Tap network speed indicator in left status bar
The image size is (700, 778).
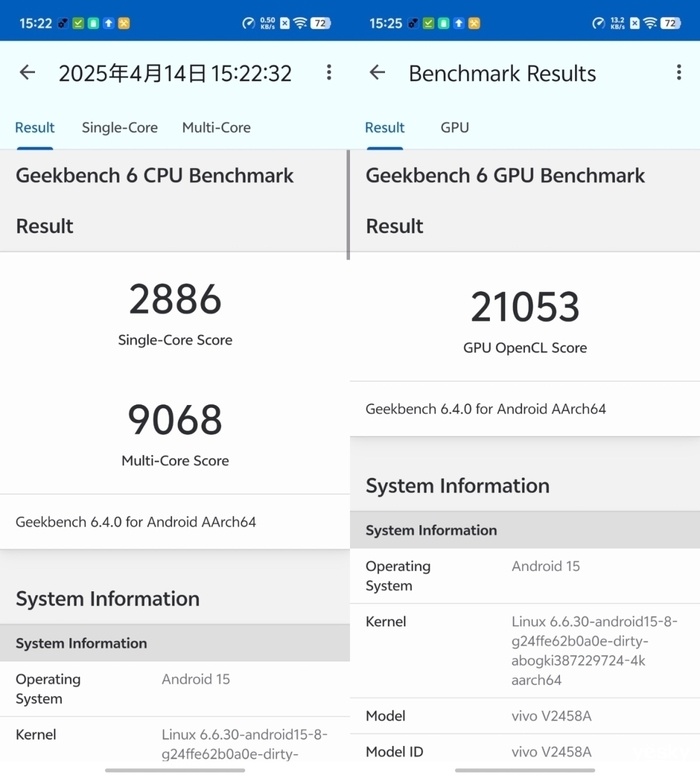coord(267,22)
